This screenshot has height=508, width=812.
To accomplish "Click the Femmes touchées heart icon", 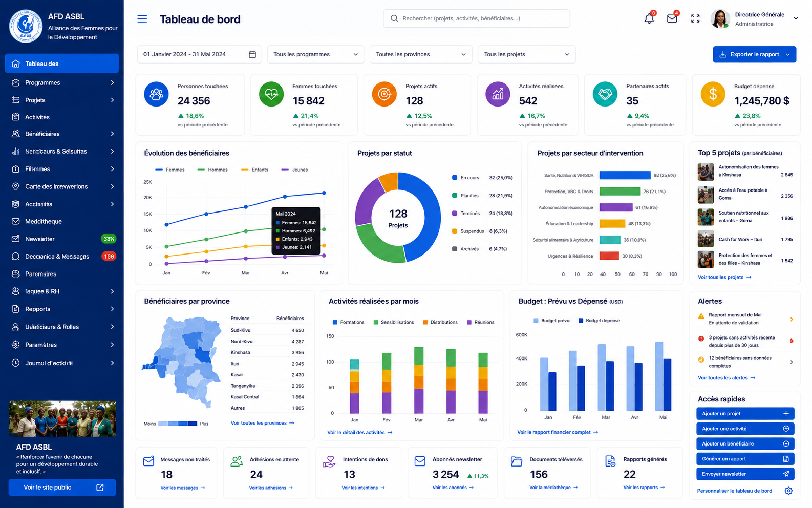I will point(271,94).
